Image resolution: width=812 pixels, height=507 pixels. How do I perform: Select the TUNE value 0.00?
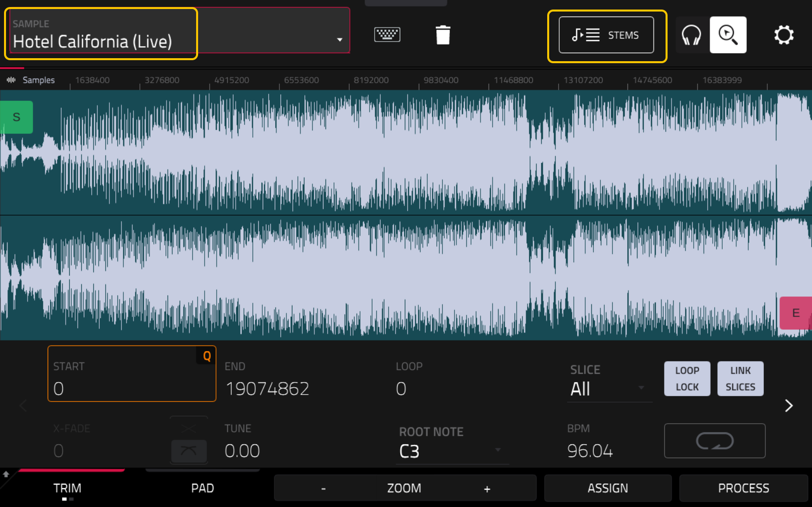242,451
